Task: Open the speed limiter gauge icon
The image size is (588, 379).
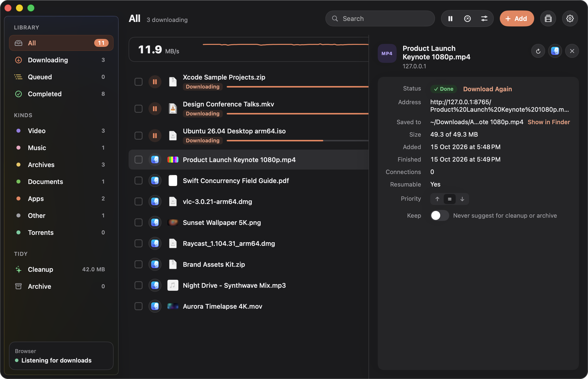Action: [x=467, y=19]
